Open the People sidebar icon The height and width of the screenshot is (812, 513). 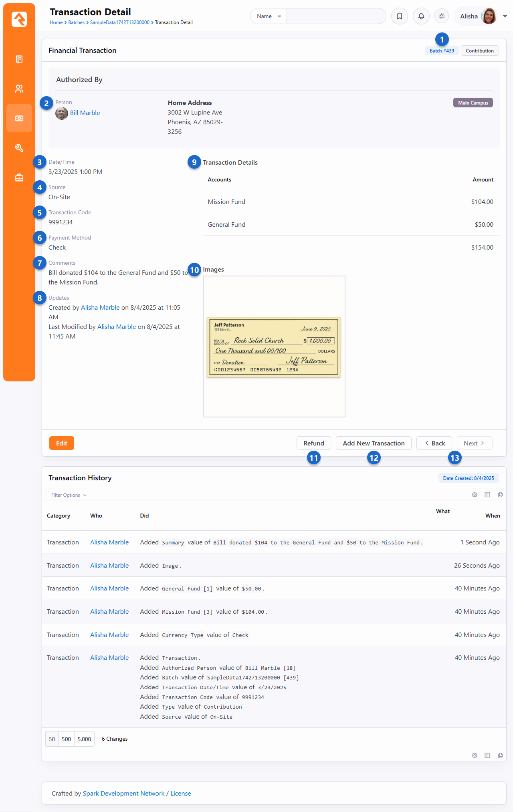pyautogui.click(x=19, y=89)
